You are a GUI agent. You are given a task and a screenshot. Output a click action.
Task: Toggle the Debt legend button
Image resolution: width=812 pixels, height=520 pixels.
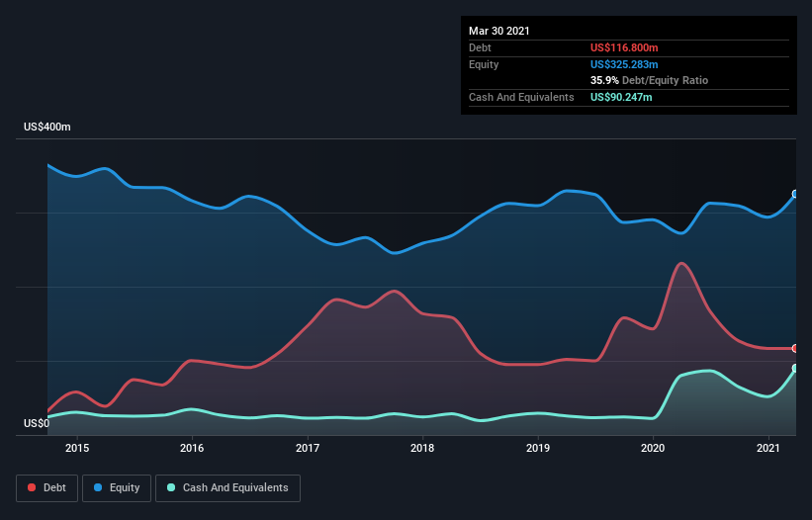click(46, 488)
